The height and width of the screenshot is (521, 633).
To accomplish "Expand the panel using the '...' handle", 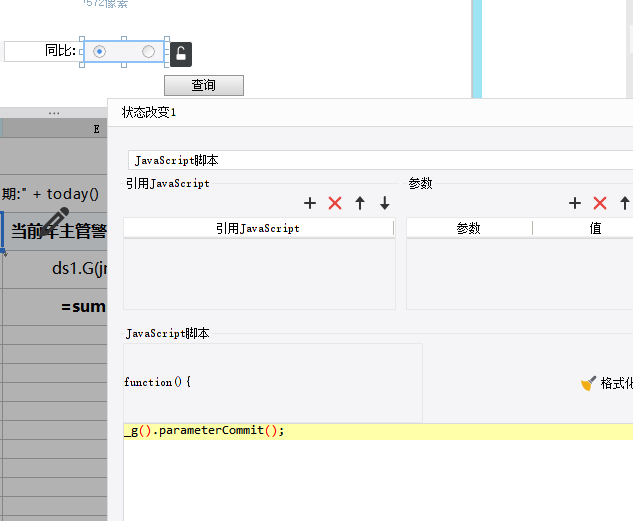I will pyautogui.click(x=54, y=113).
